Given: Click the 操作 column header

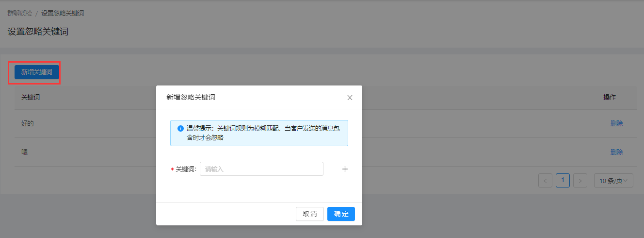Looking at the screenshot, I should click(x=610, y=98).
